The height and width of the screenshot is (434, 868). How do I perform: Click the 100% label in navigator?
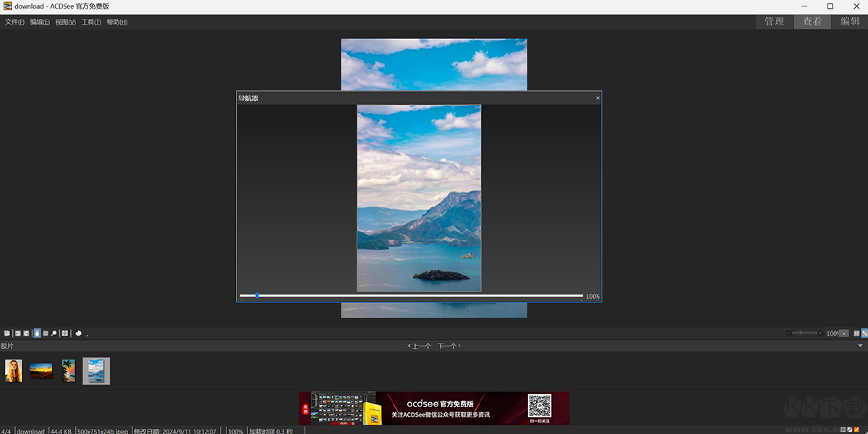[592, 297]
